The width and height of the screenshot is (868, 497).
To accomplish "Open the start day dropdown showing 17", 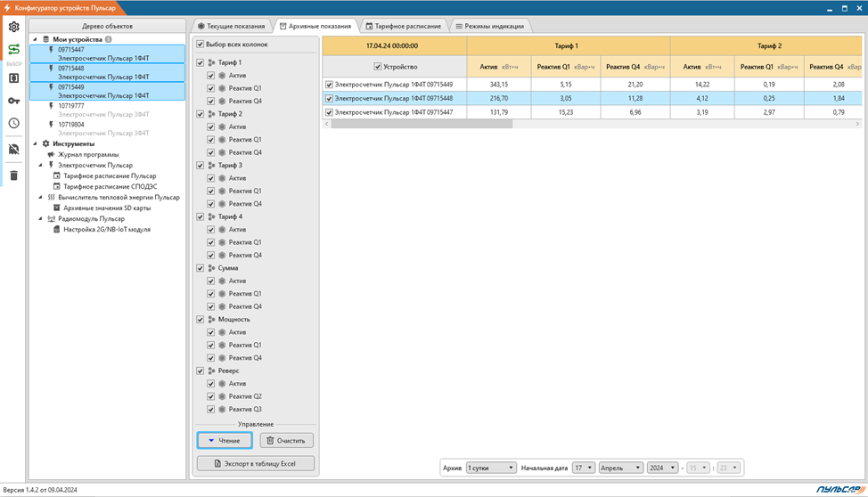I will tap(584, 468).
